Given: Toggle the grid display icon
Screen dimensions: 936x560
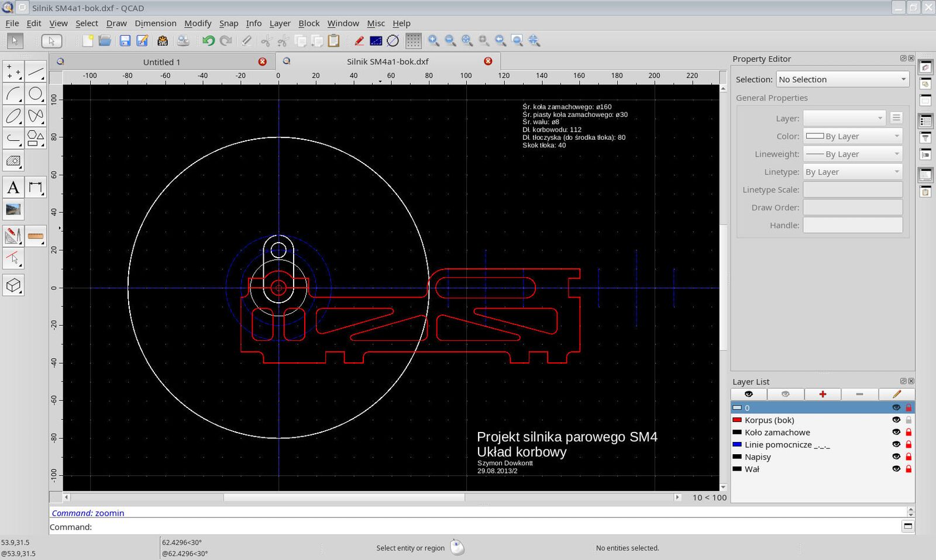Looking at the screenshot, I should [x=413, y=41].
